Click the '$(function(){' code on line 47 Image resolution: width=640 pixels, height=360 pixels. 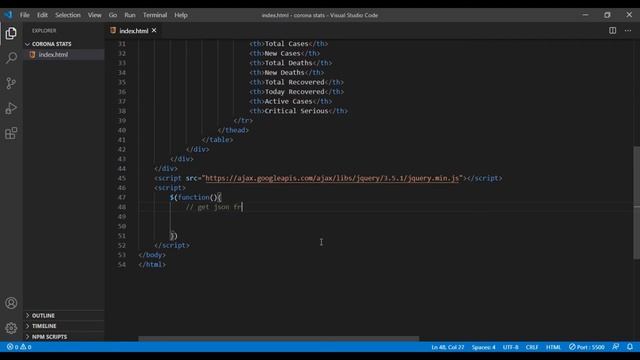tap(196, 198)
